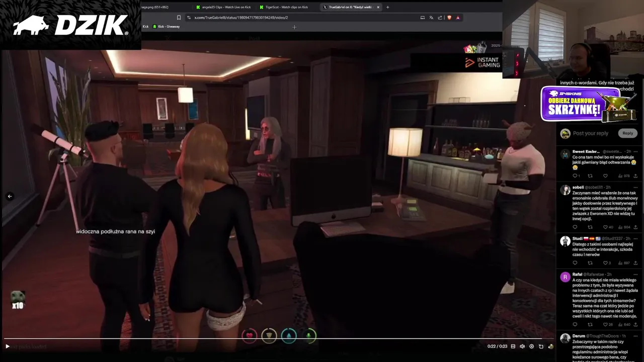Image resolution: width=644 pixels, height=362 pixels.
Task: Reply to Rafał's comment
Action: click(576, 324)
